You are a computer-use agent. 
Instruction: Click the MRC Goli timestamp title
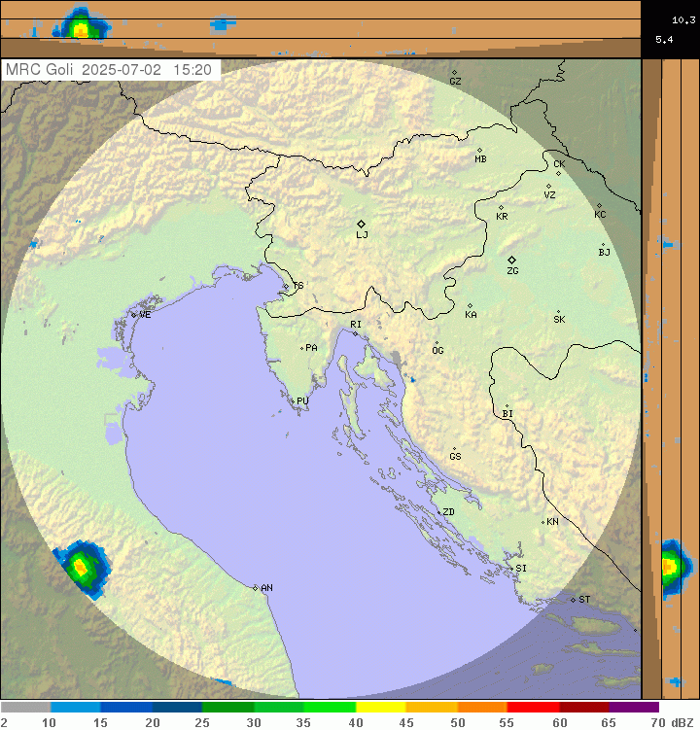click(x=109, y=70)
